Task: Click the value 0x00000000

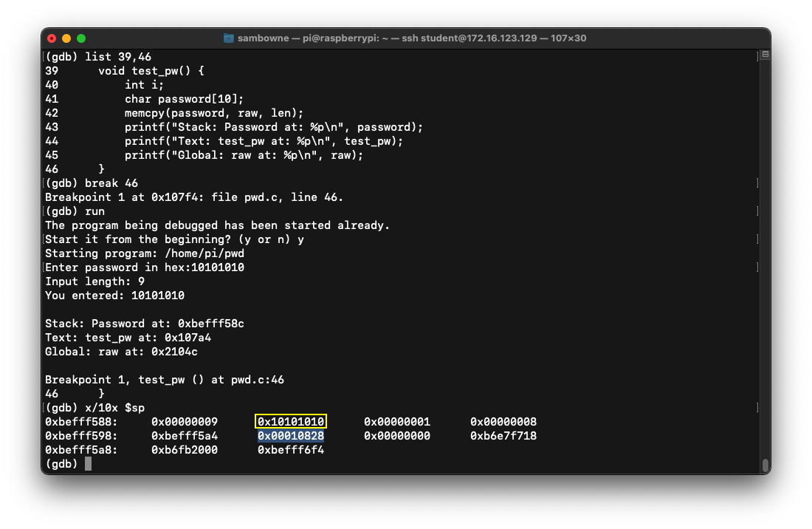Action: tap(397, 436)
